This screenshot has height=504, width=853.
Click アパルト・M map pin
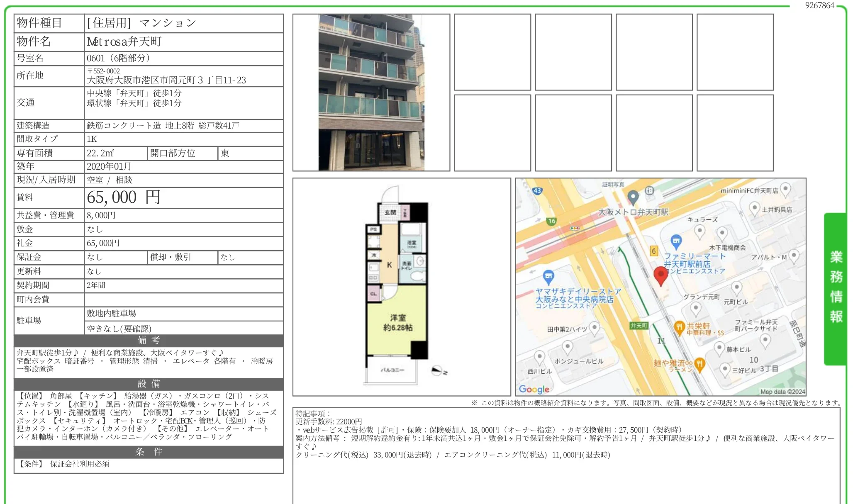tap(794, 256)
